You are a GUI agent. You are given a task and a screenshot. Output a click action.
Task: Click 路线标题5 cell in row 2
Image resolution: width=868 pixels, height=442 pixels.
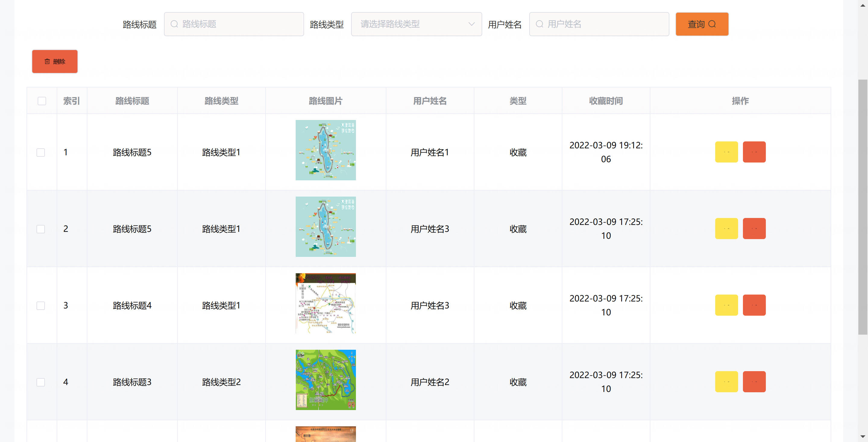[132, 229]
